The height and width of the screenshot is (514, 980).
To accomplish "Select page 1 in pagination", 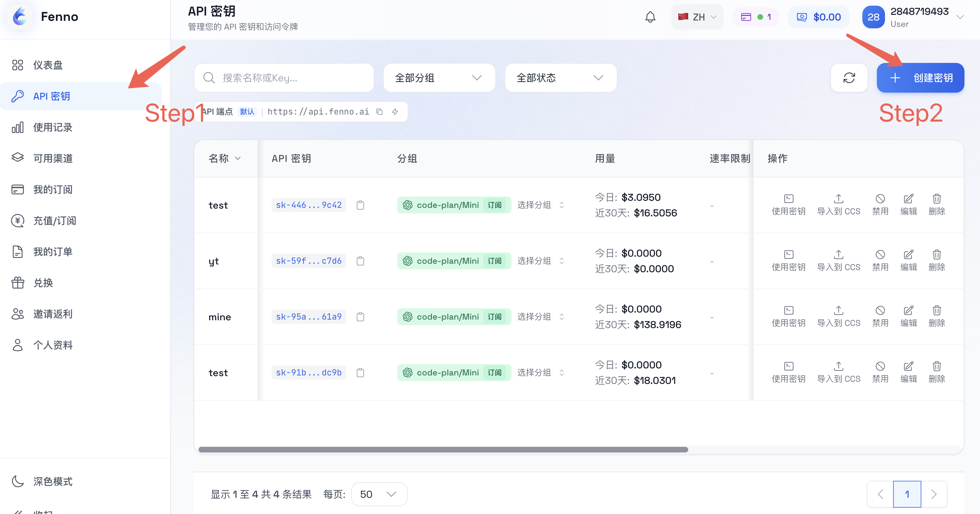I will (x=907, y=494).
